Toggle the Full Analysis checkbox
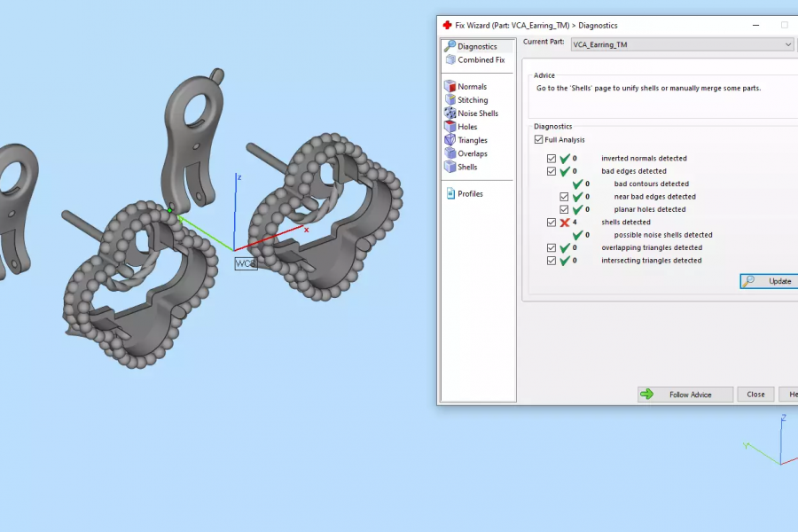798x532 pixels. (x=538, y=139)
